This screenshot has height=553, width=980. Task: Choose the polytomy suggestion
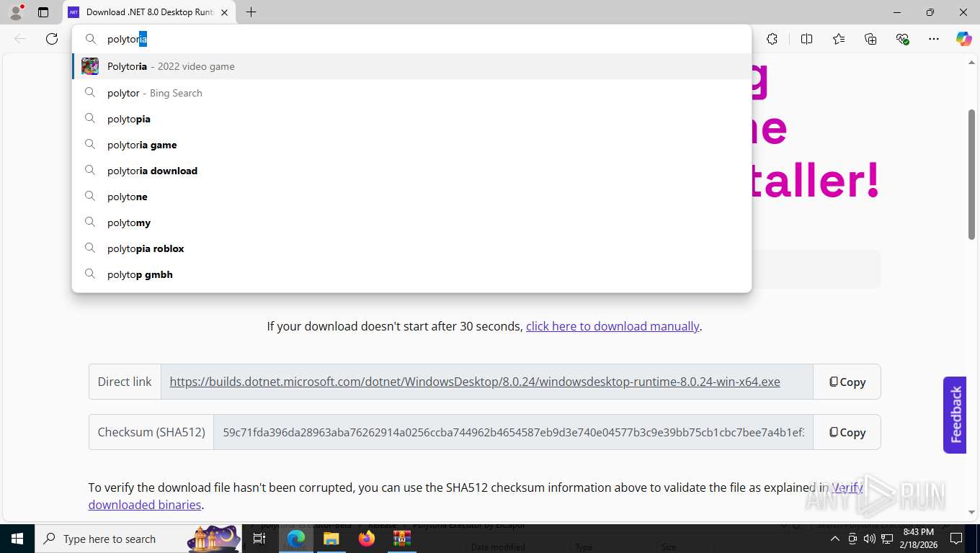pos(411,222)
